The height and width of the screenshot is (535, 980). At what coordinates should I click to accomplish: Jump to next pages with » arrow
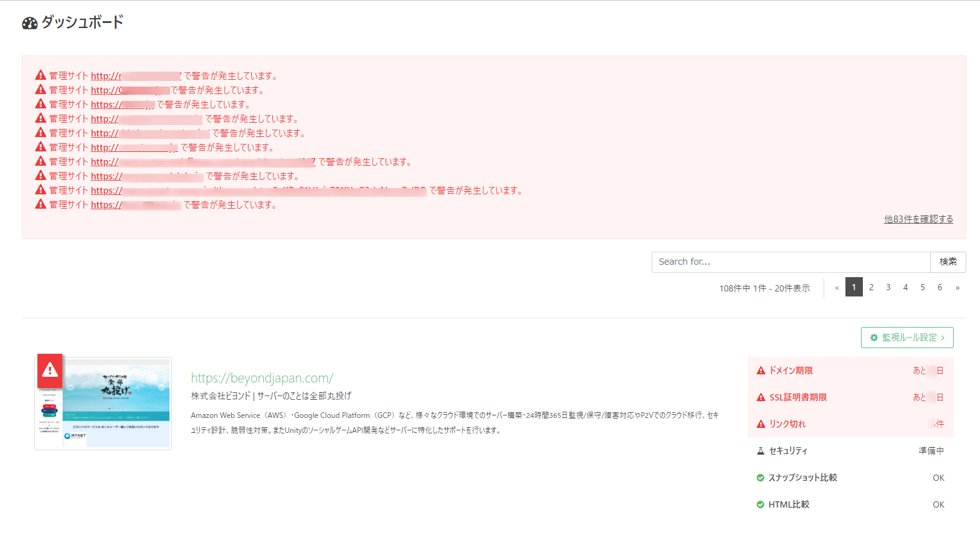[957, 287]
